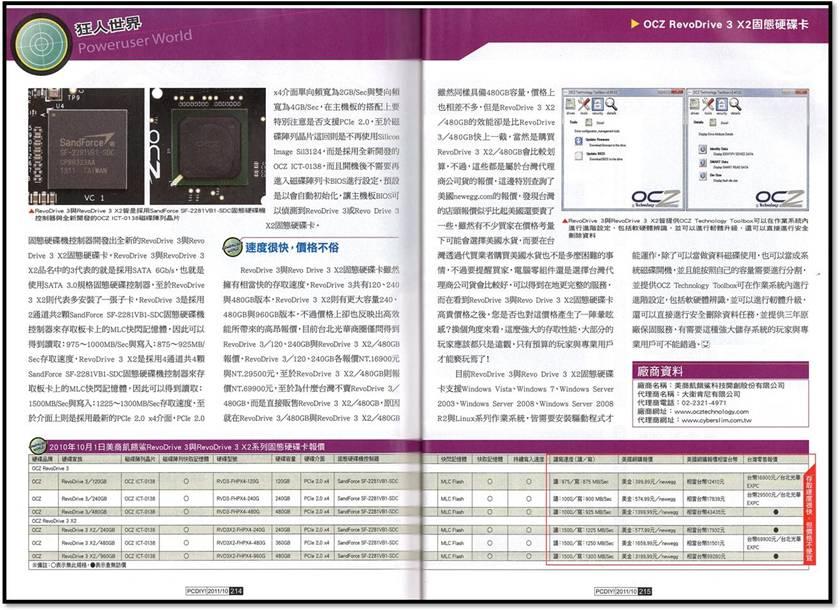Viewport: 840px width, 610px height.
Task: Click OCZ logo in the left Toolbox window
Action: (x=656, y=199)
